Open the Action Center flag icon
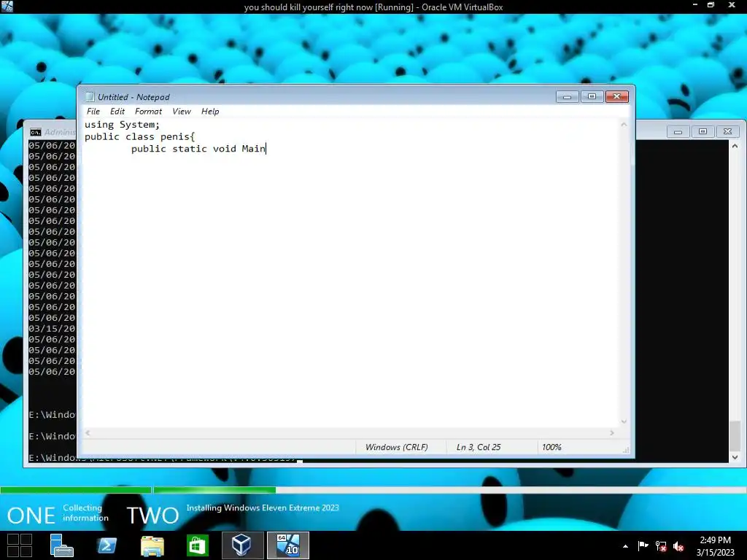Image resolution: width=747 pixels, height=560 pixels. click(x=643, y=545)
